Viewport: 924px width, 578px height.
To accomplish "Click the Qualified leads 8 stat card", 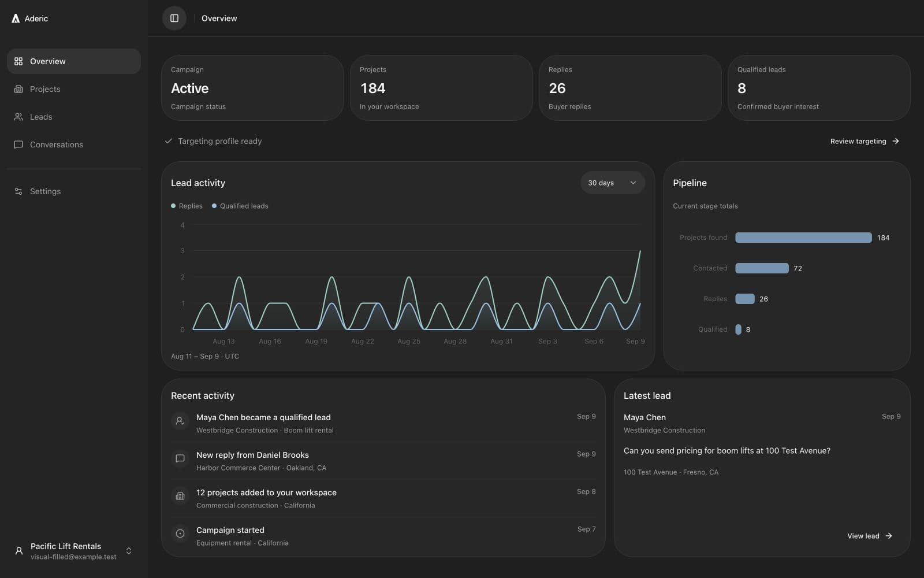I will click(x=819, y=88).
